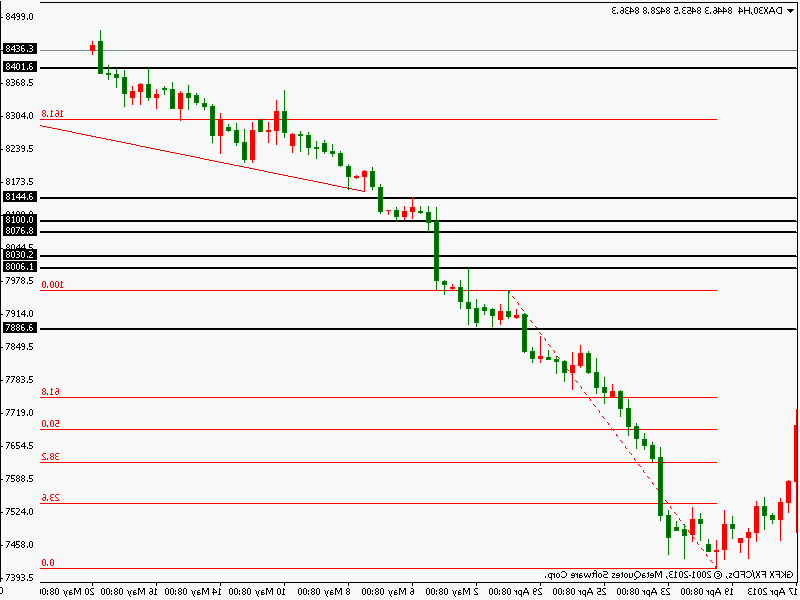Select the 14 May 08:00 time label

click(193, 592)
